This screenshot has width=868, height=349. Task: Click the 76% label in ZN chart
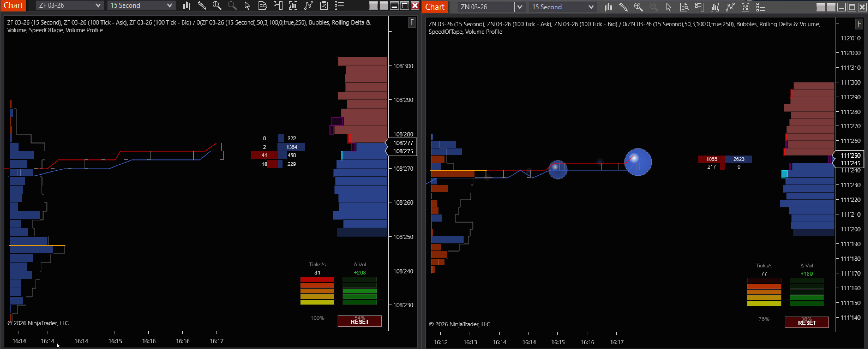tap(764, 319)
